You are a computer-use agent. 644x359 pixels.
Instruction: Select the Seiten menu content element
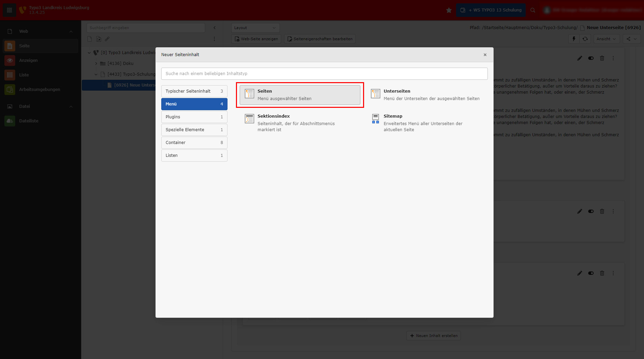tap(300, 95)
